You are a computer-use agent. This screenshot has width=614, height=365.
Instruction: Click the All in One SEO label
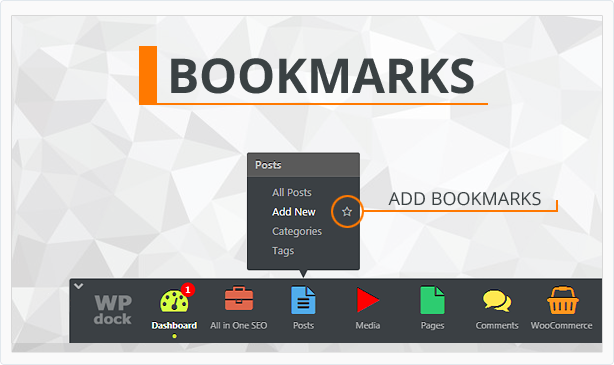pyautogui.click(x=238, y=325)
